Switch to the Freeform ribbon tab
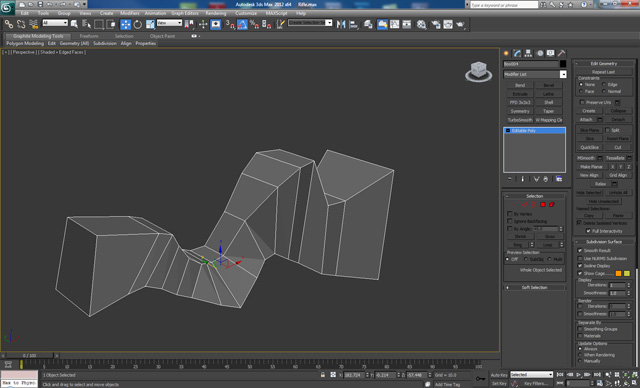Viewport: 640px width, 388px height. [x=89, y=36]
